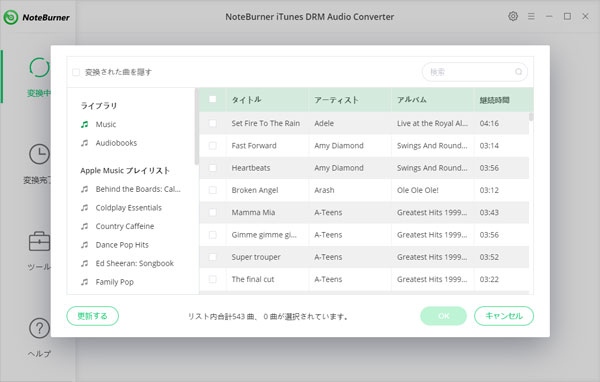
Task: Click the playlist sidebar scrollbar
Action: 197,126
